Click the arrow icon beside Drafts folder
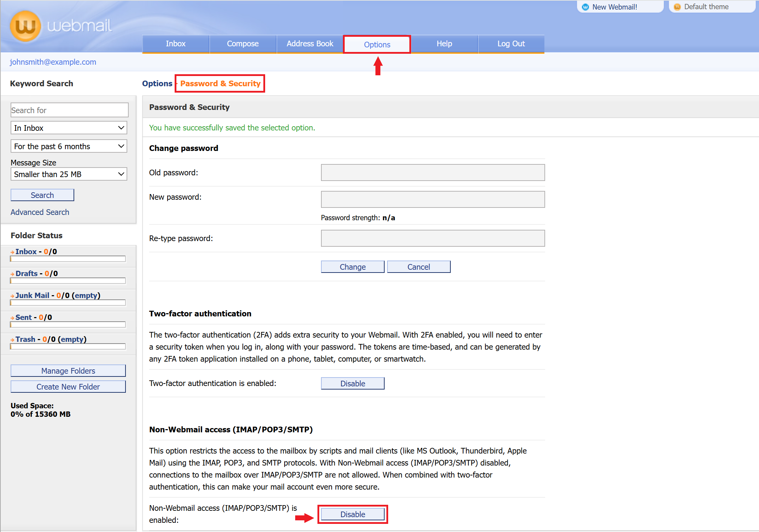This screenshot has height=532, width=759. [12, 274]
